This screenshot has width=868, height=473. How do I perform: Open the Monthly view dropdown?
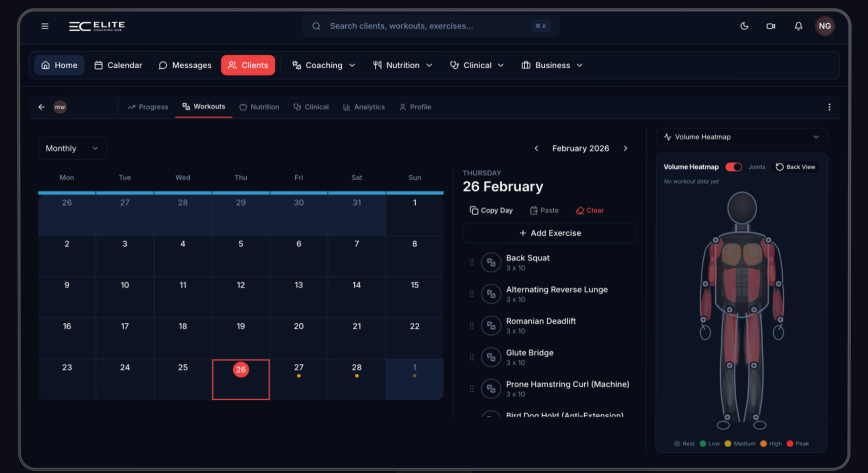click(x=72, y=148)
